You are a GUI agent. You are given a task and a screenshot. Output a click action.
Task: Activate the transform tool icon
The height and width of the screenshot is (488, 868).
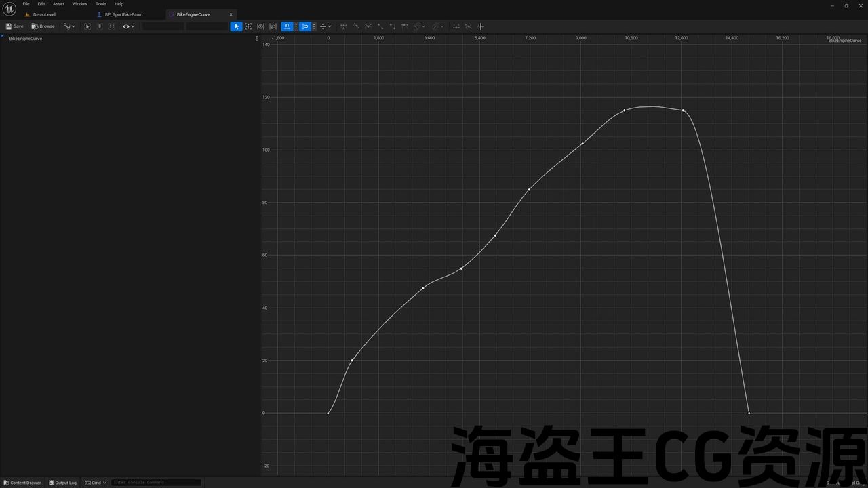[248, 26]
